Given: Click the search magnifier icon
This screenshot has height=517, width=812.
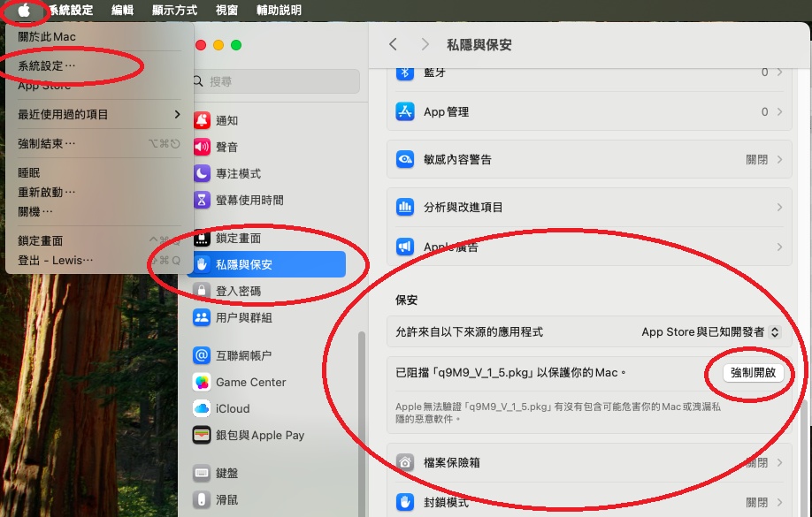Looking at the screenshot, I should [x=198, y=81].
